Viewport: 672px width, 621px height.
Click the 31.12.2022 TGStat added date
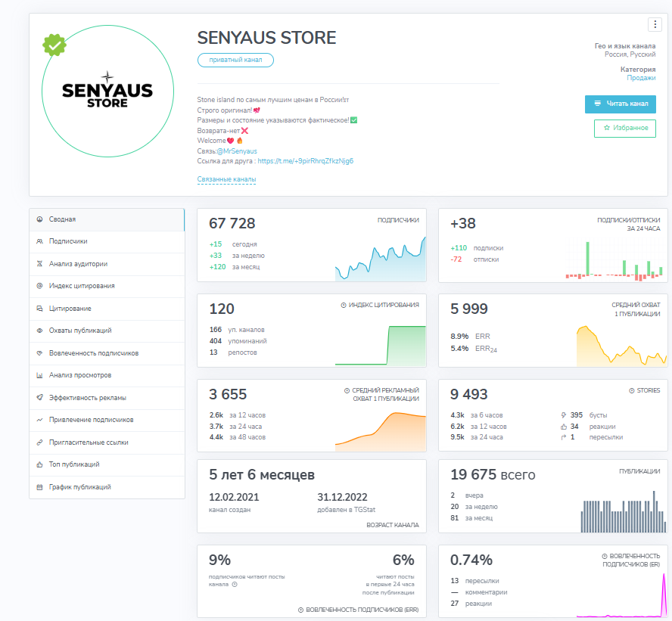click(342, 497)
